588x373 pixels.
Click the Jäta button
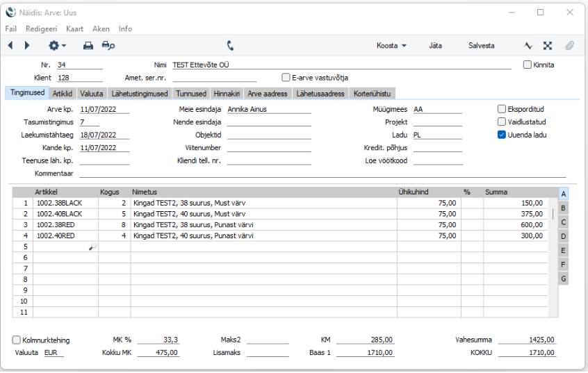[435, 46]
